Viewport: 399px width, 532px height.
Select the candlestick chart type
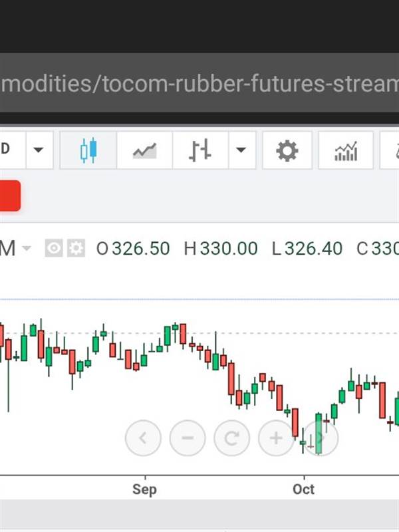(x=88, y=151)
